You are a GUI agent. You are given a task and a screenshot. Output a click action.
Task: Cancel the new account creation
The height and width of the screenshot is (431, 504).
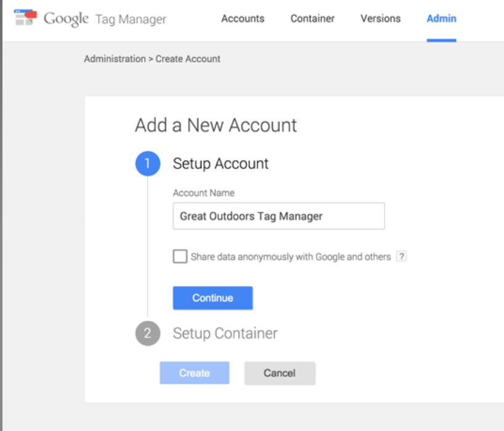coord(280,373)
